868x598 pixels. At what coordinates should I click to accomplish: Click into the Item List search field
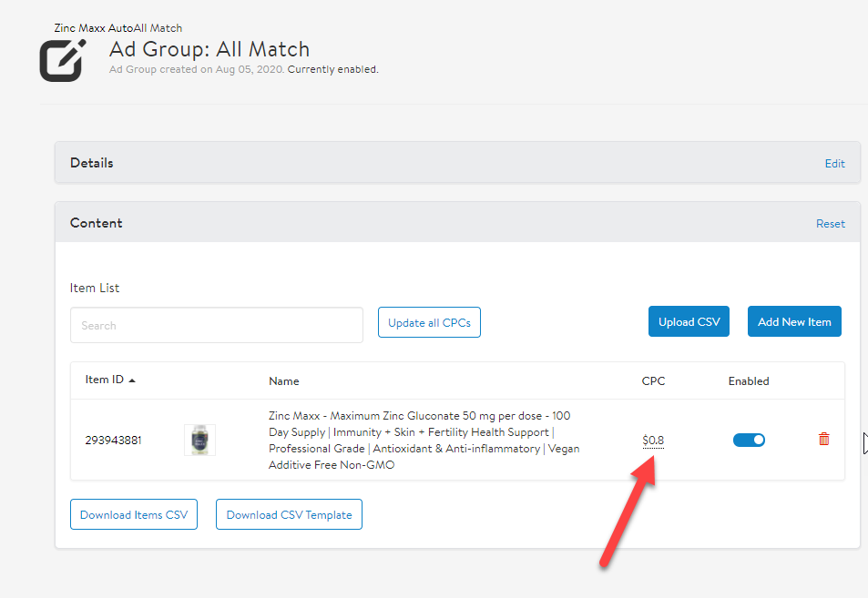pos(217,325)
